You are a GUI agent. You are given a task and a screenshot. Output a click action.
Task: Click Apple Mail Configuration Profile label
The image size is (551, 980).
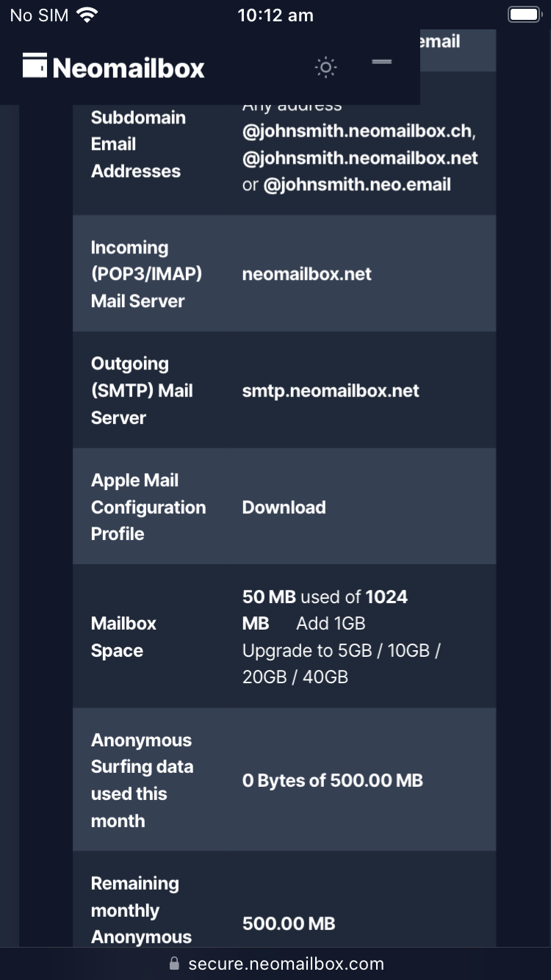(148, 507)
